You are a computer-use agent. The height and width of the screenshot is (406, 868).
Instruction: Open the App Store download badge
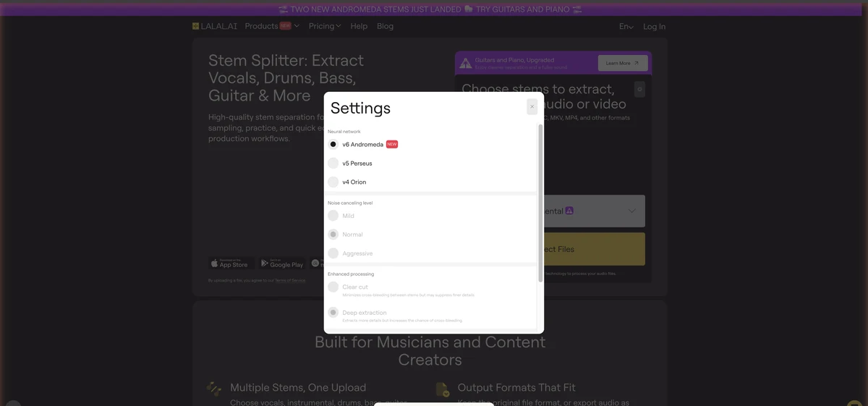point(230,263)
